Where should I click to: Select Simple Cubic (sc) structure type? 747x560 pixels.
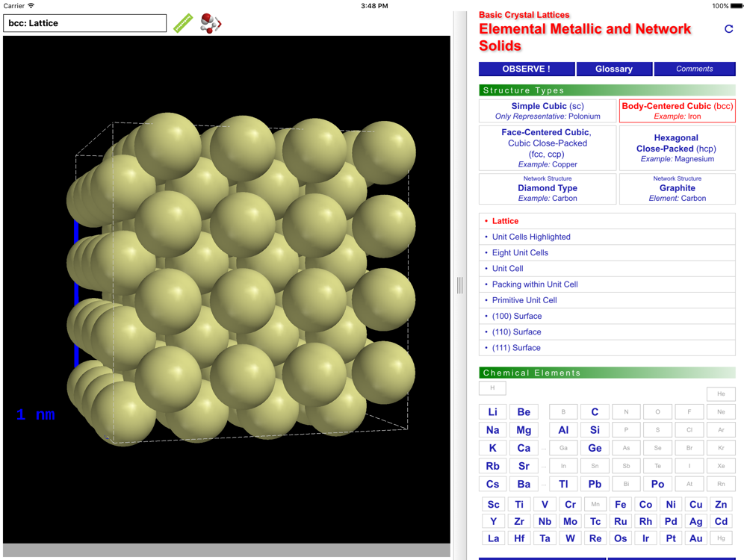548,111
